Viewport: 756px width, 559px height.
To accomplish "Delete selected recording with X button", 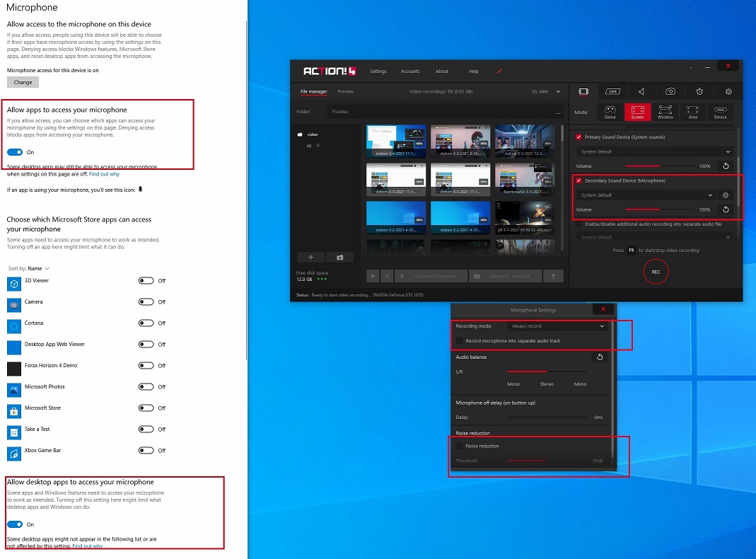I will [x=387, y=276].
